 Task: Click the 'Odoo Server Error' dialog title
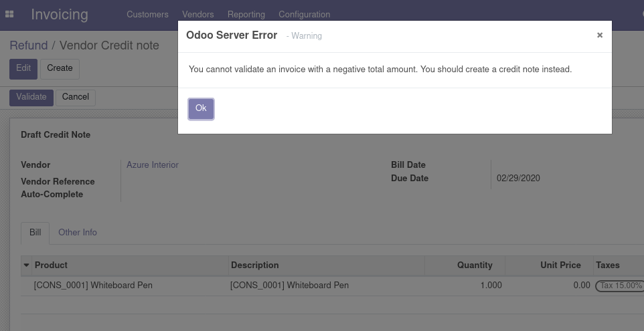[232, 35]
